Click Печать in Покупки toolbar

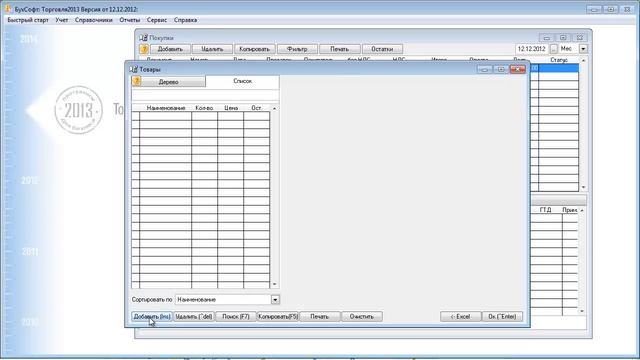[x=340, y=49]
